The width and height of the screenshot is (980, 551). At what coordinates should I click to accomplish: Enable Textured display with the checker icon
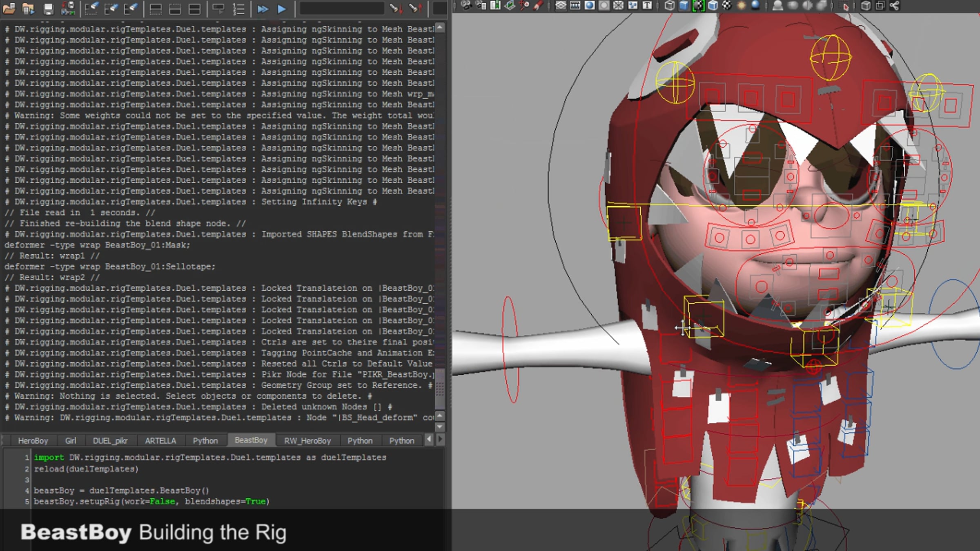pos(727,5)
